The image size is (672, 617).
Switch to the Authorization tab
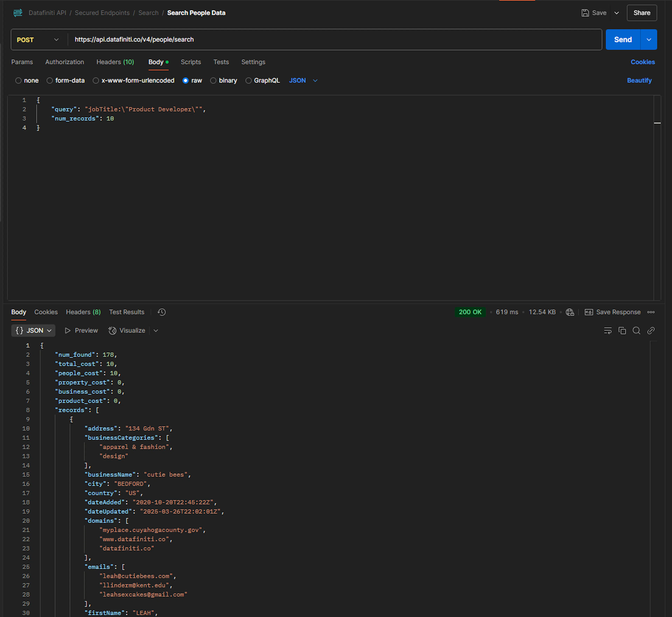coord(64,62)
